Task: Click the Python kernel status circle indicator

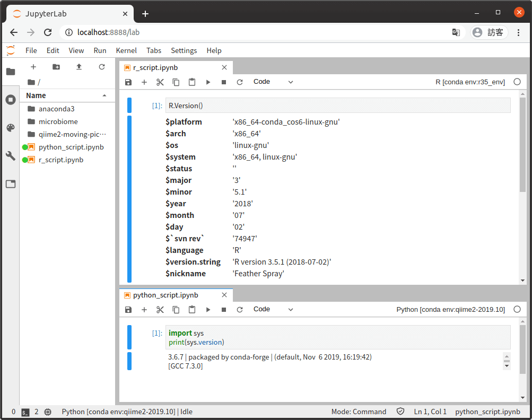Action: [x=517, y=309]
